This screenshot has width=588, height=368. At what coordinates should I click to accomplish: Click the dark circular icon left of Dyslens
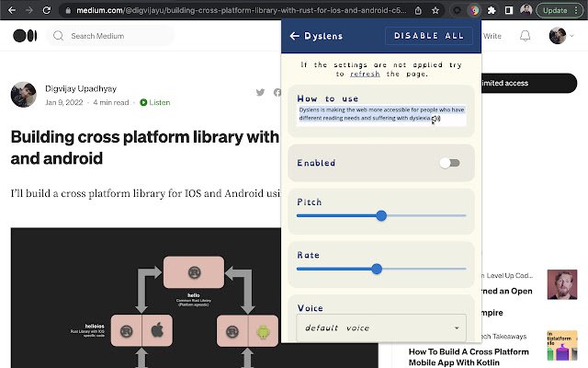[x=457, y=10]
